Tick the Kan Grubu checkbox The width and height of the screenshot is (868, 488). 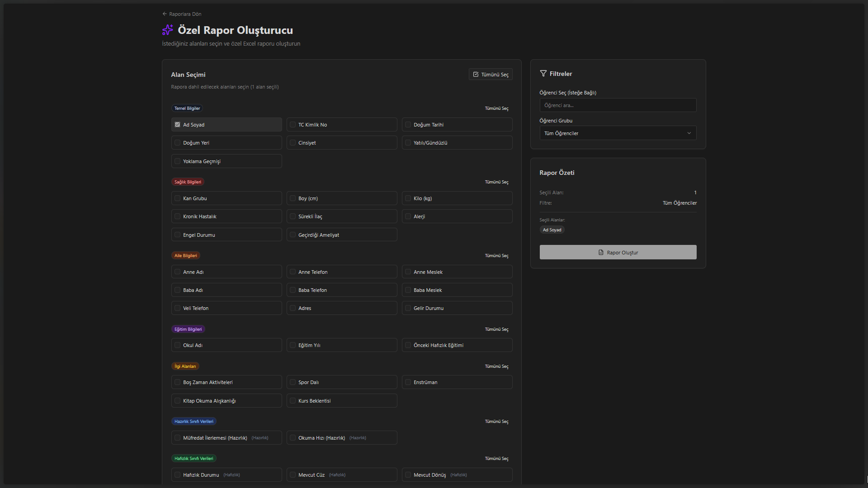(x=178, y=198)
